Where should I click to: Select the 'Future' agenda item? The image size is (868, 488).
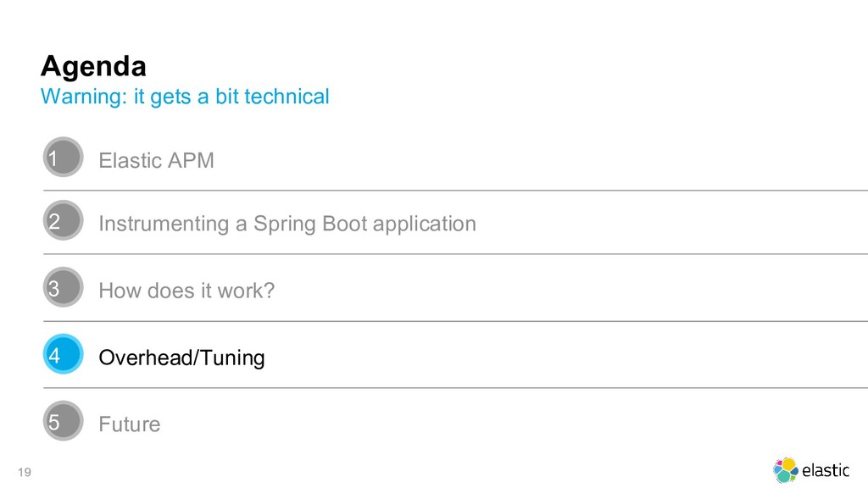[130, 424]
